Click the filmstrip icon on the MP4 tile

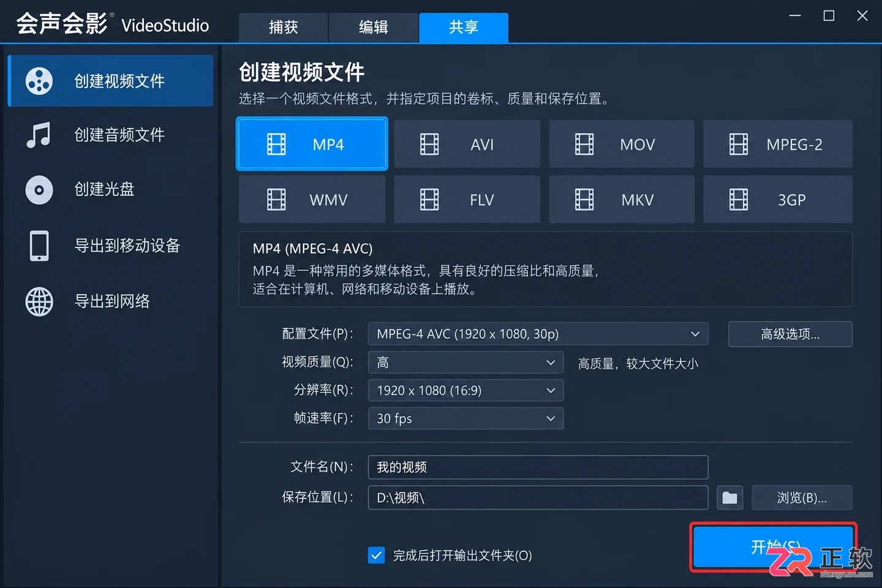tap(276, 145)
